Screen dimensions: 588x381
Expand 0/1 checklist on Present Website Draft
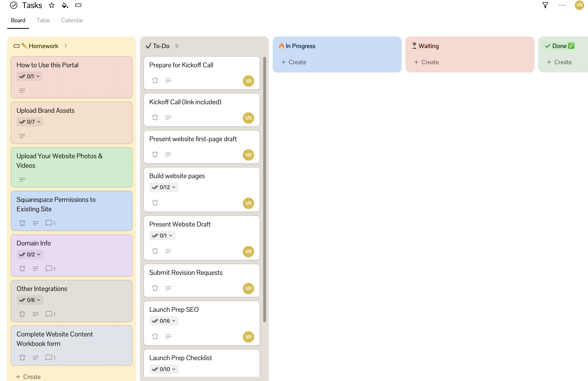pos(162,236)
